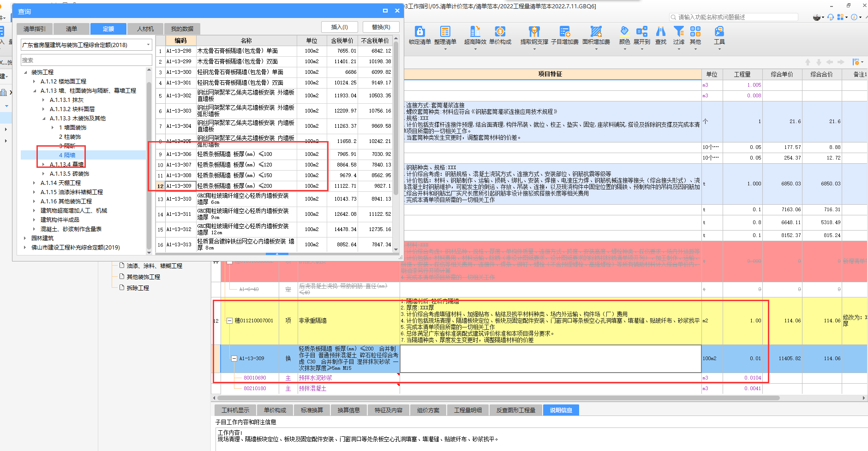The image size is (868, 451).
Task: Open the 工具 tools icon
Action: pyautogui.click(x=719, y=31)
